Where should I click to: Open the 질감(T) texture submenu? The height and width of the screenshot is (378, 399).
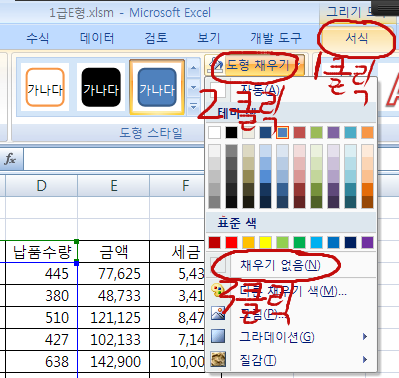291,360
